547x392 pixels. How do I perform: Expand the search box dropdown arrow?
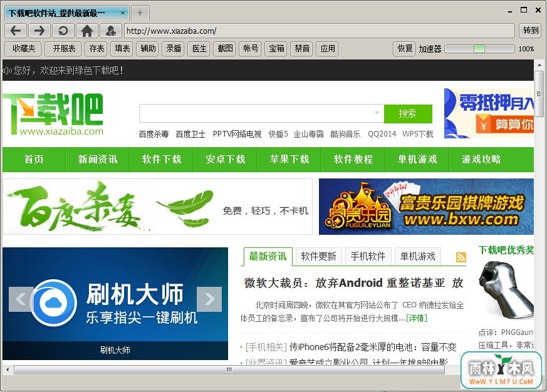[x=377, y=113]
